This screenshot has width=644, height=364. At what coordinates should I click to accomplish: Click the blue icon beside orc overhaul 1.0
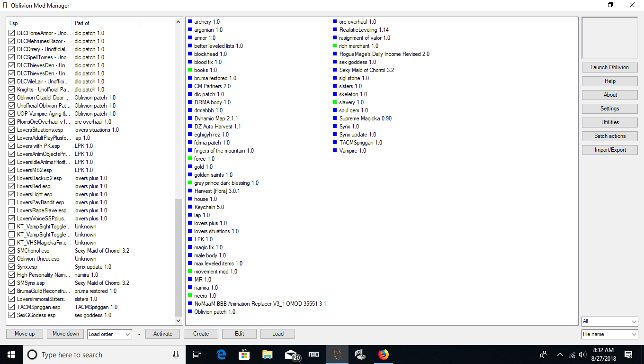[x=335, y=22]
